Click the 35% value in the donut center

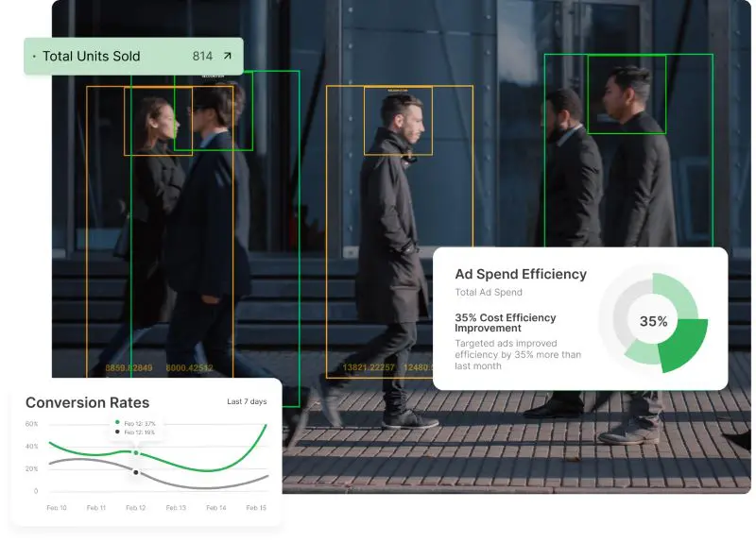[653, 321]
